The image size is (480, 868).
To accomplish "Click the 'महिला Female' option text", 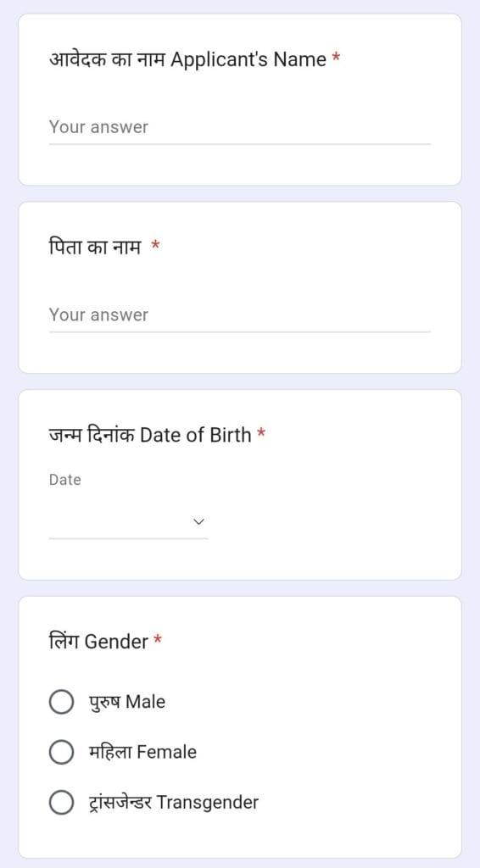I will click(142, 753).
